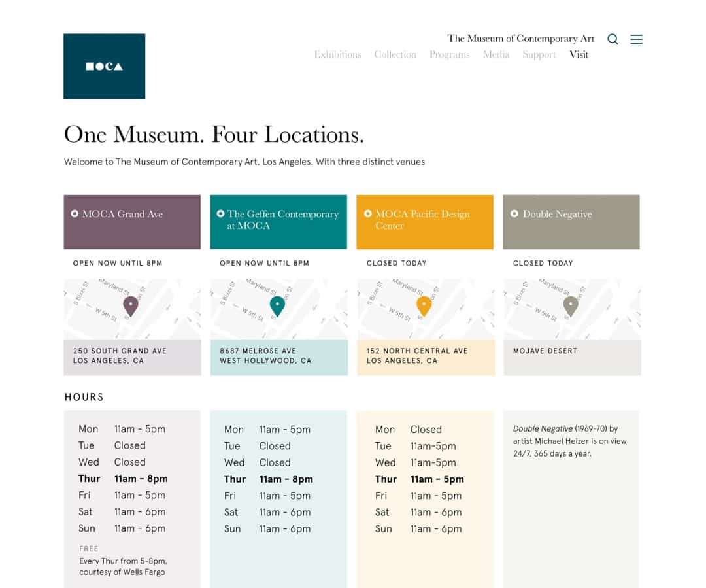
Task: Open the Programs nav item
Action: (449, 54)
